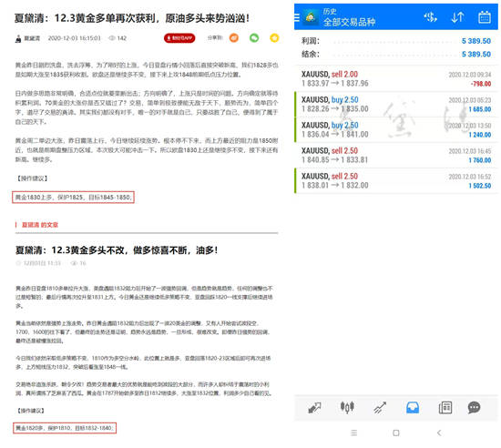The image size is (501, 448).
Task: Click the profit amount 1 685.00
Action: pos(479,109)
